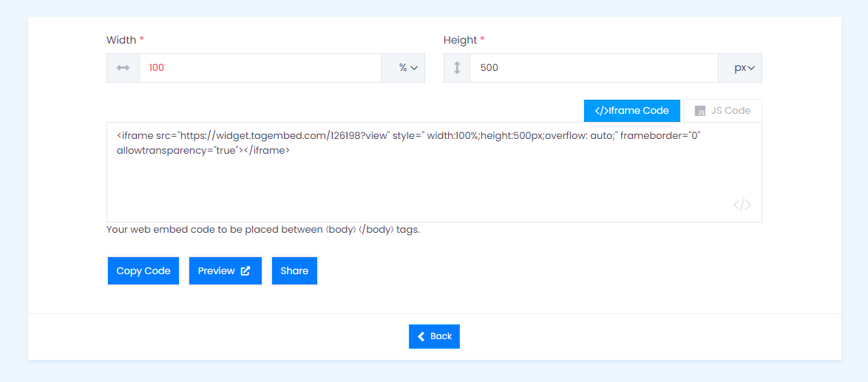
Task: Switch to the JS Code tab
Action: 723,111
